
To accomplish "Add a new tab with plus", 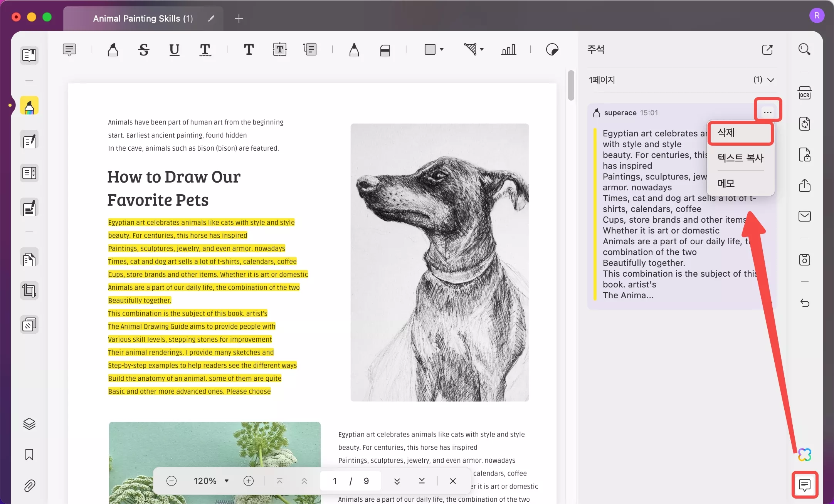I will 239,18.
